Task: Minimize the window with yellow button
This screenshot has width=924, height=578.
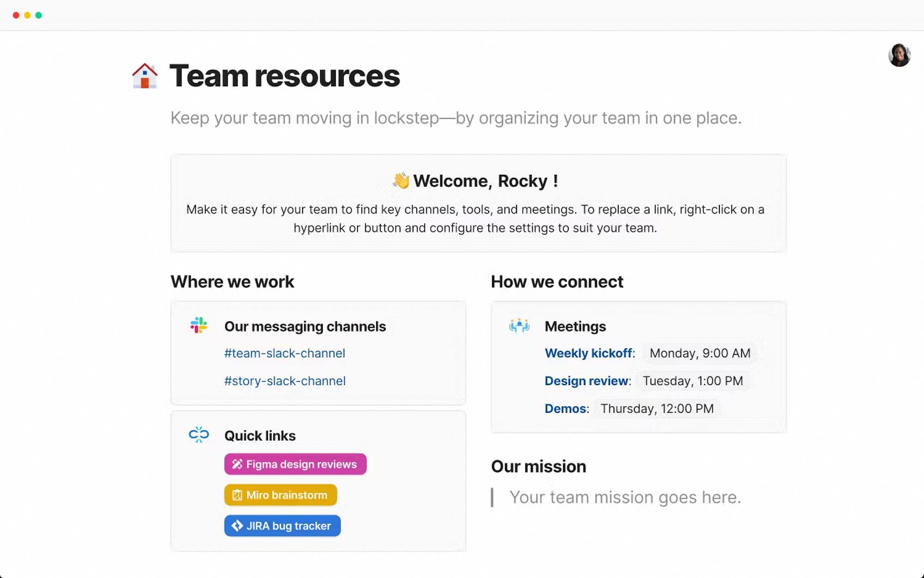Action: pos(27,15)
